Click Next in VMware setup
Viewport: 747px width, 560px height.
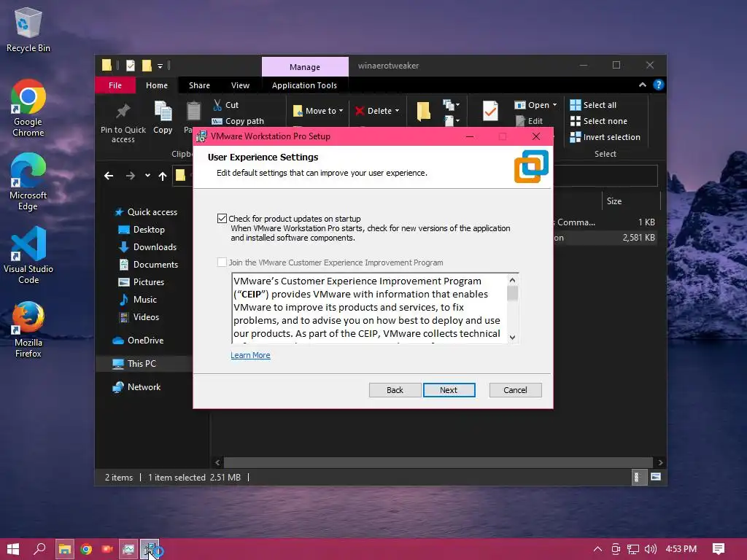pos(449,390)
